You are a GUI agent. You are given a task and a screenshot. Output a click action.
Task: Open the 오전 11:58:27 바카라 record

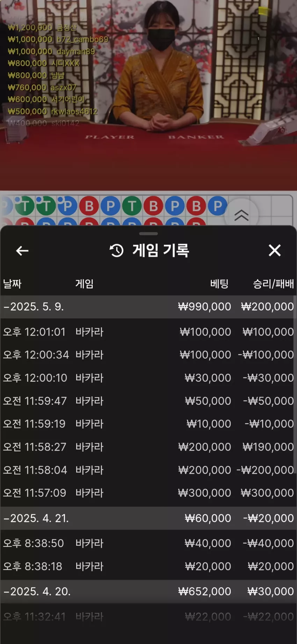point(148,447)
